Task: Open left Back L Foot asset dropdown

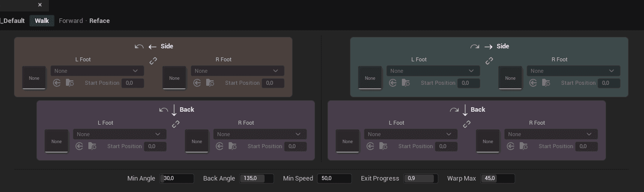Action: pos(120,134)
